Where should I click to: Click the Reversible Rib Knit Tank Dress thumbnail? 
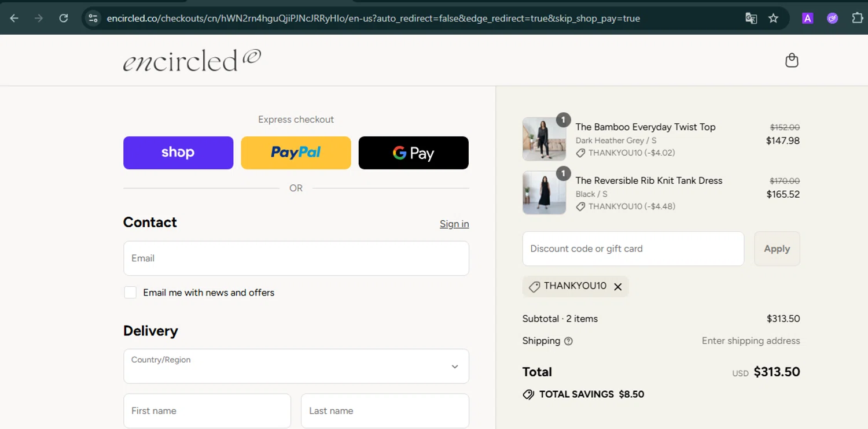(x=544, y=193)
